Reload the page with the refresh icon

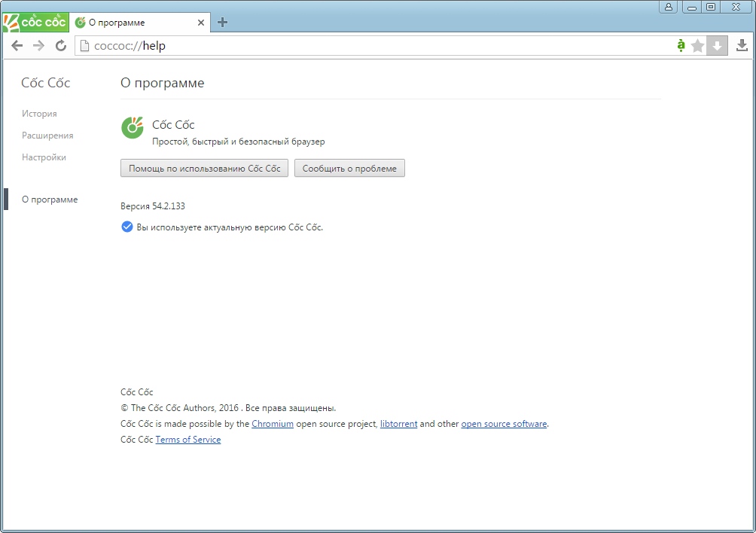[61, 46]
